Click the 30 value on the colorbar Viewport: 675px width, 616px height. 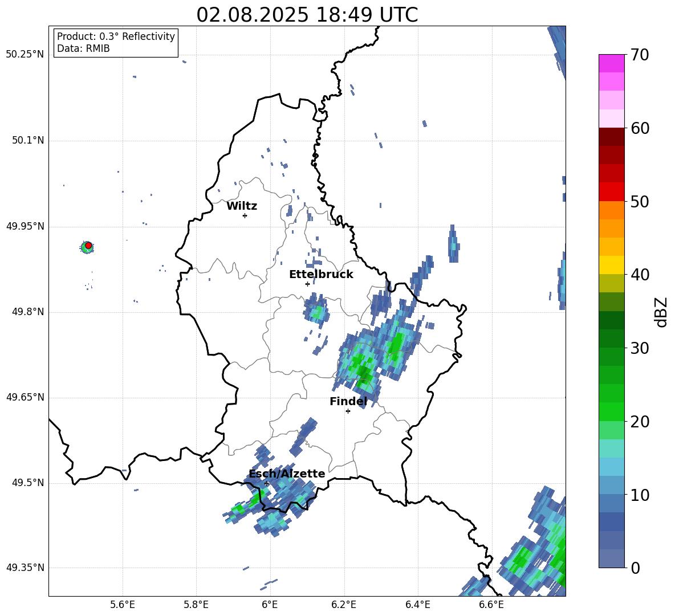click(x=640, y=348)
